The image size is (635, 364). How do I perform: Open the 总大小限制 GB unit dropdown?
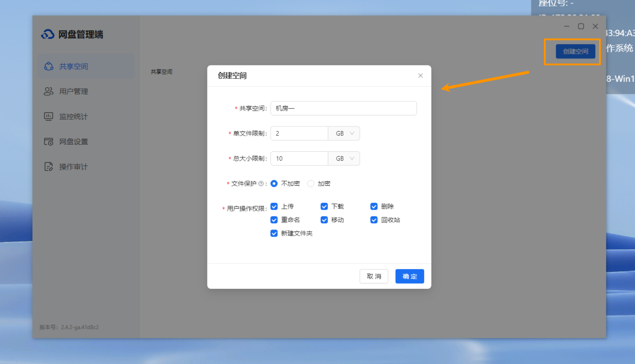(344, 158)
